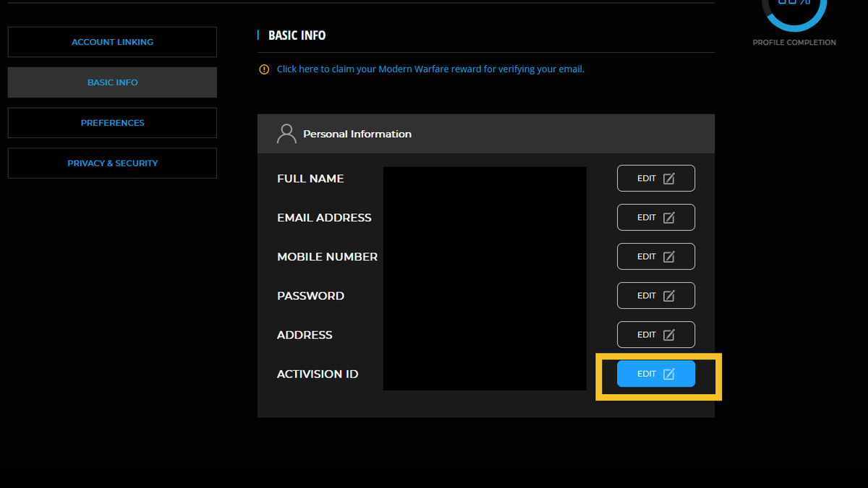This screenshot has height=488, width=868.
Task: Click the PASSWORD label
Action: 310,296
